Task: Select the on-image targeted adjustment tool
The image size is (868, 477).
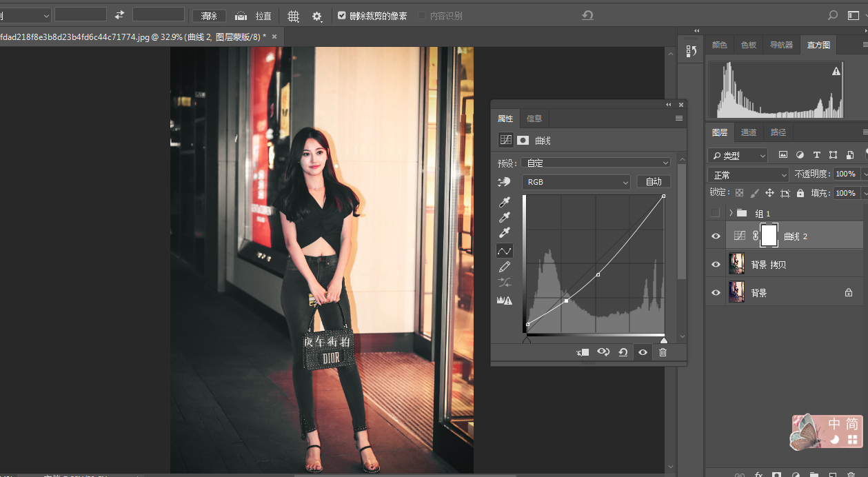Action: tap(504, 182)
